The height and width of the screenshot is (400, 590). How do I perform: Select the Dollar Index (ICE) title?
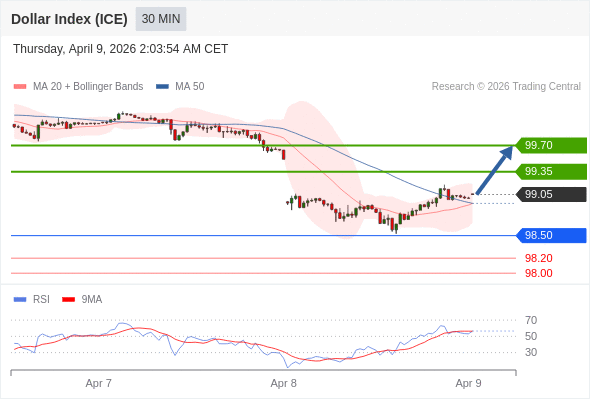point(69,19)
